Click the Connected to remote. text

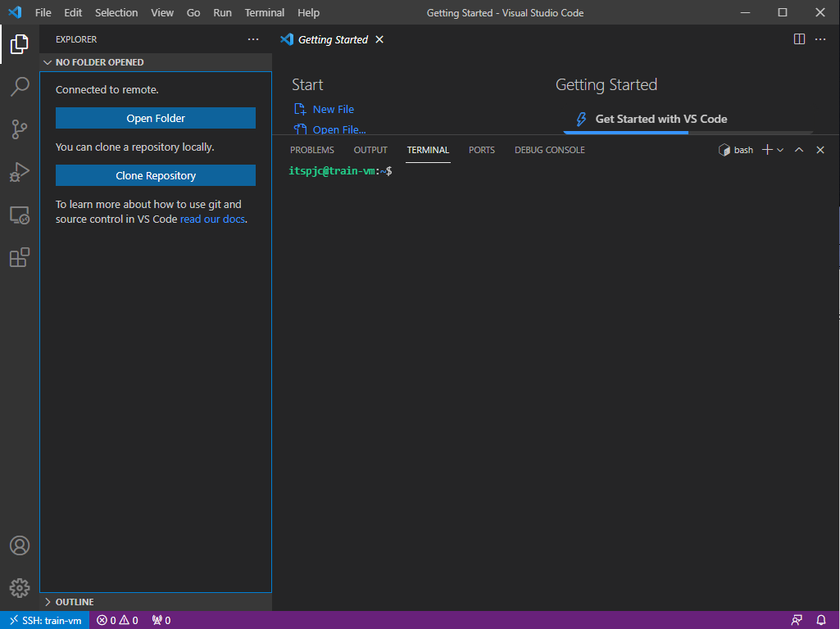coord(107,89)
